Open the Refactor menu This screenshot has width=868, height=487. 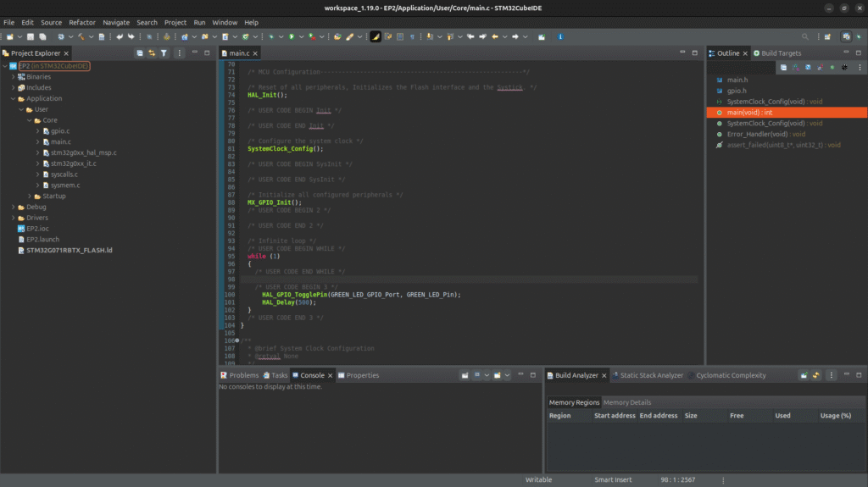coord(82,22)
